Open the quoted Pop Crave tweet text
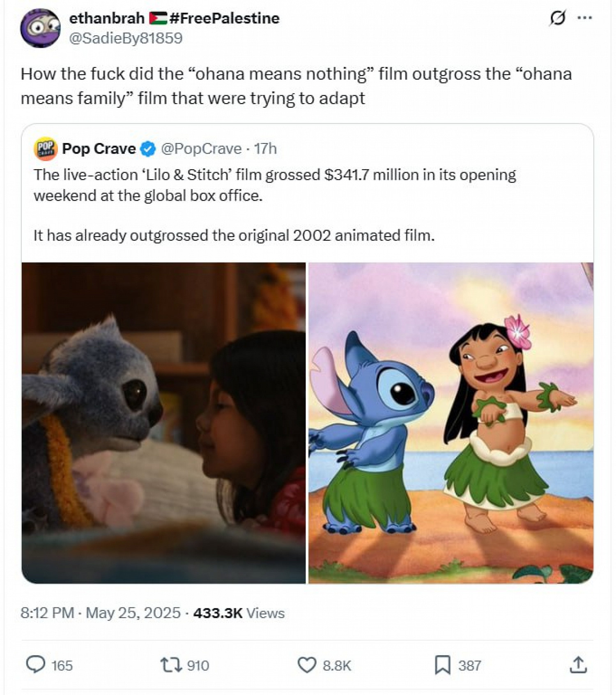The height and width of the screenshot is (695, 616). (275, 205)
